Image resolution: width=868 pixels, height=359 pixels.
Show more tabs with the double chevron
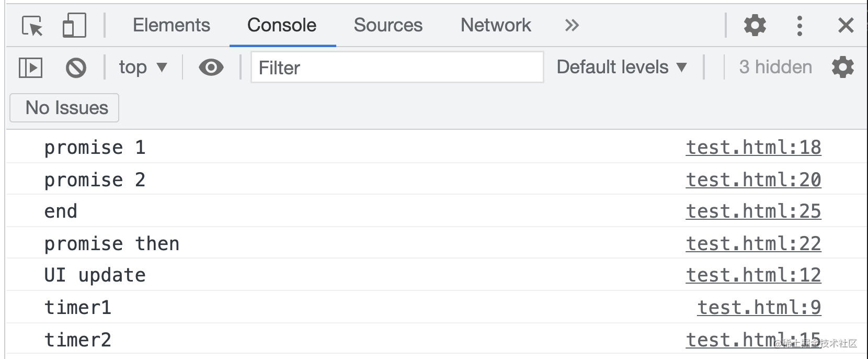572,25
